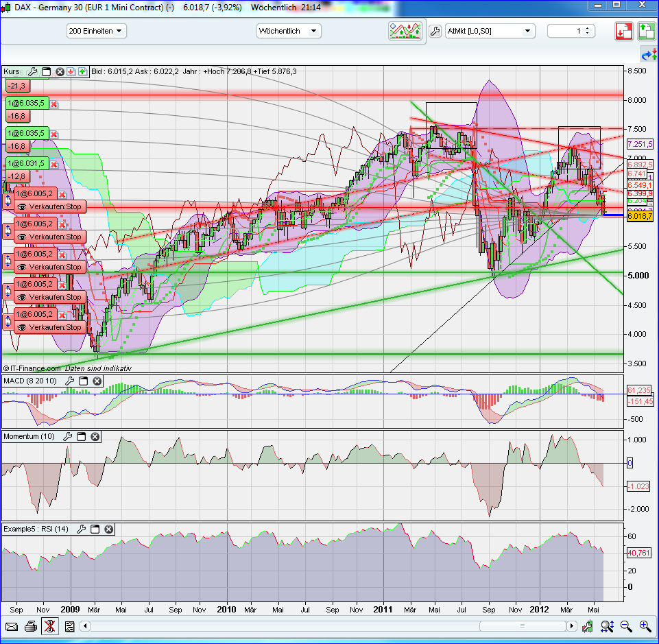Viewport: 659px width, 644px height.
Task: Click the horizontal timeline scrollbar thumb
Action: 523,626
